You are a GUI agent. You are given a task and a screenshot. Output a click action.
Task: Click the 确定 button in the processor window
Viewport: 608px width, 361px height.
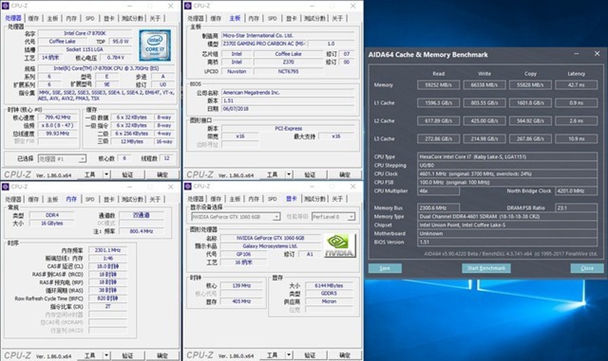coord(162,174)
